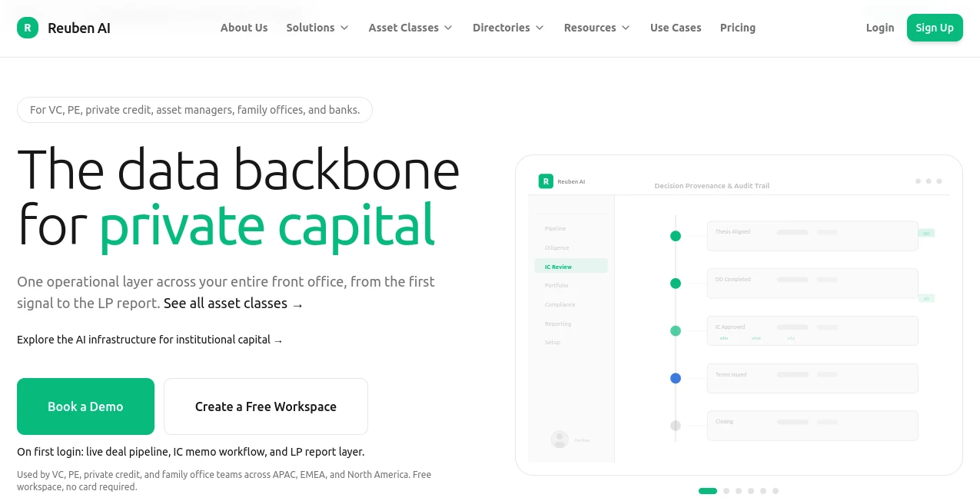Click the green Sign Up button
Viewport: 980px width, 501px height.
click(x=935, y=28)
